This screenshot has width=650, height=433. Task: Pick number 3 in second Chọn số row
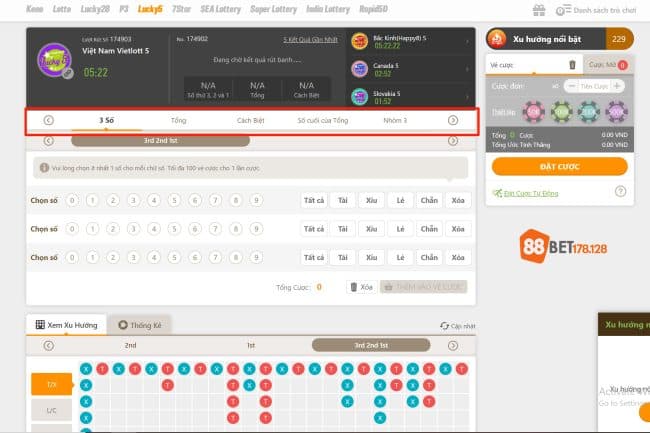[133, 229]
